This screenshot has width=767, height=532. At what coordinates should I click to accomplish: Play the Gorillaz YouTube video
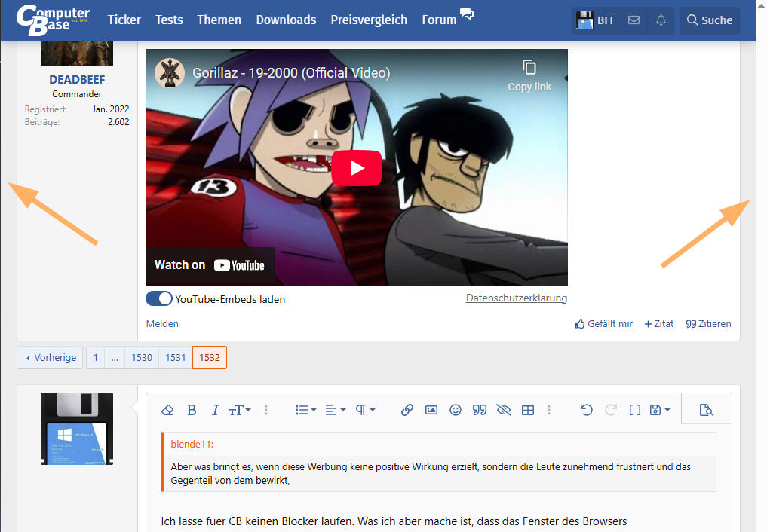point(357,168)
